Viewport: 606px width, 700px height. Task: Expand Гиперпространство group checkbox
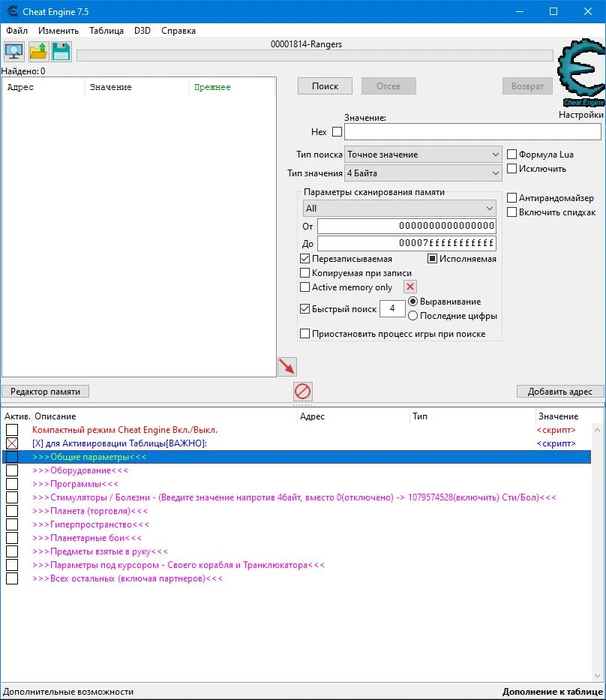click(12, 524)
